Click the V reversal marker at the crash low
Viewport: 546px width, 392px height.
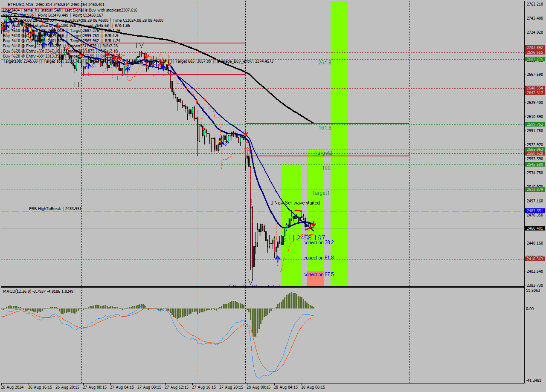(x=250, y=282)
